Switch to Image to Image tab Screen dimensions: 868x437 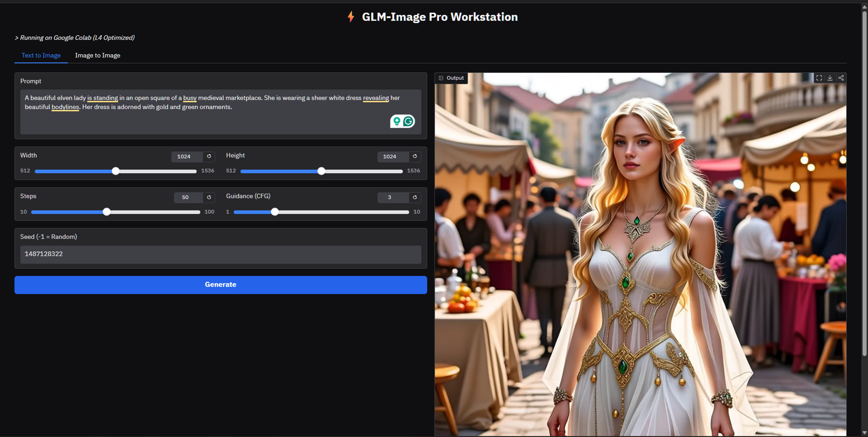[98, 55]
